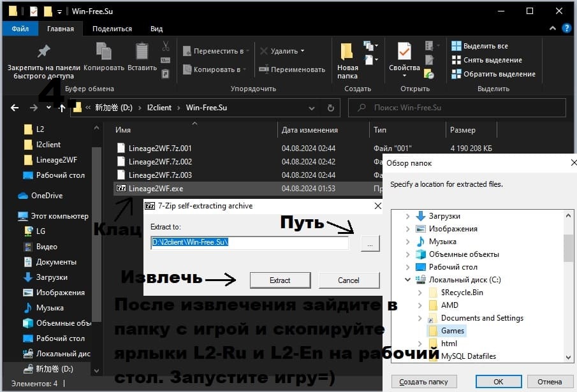This screenshot has width=577, height=392.
Task: Click the Extract button
Action: click(x=280, y=280)
